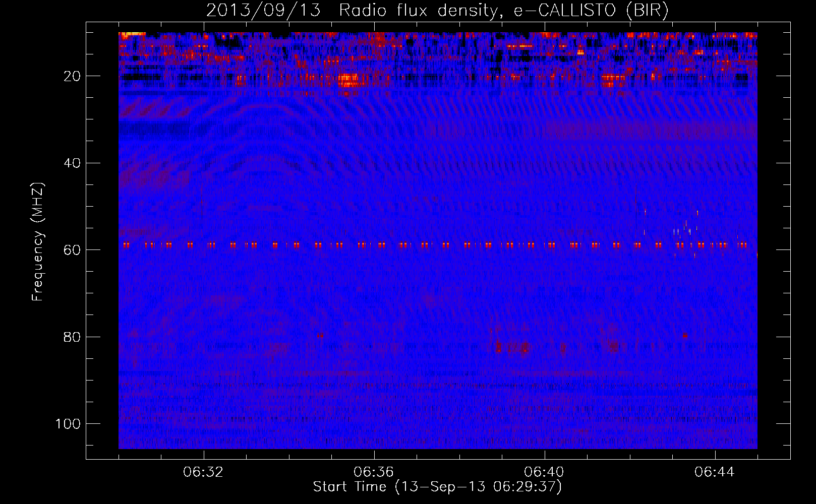Image resolution: width=816 pixels, height=504 pixels.
Task: Click the frequency tick label "80"
Action: point(72,337)
